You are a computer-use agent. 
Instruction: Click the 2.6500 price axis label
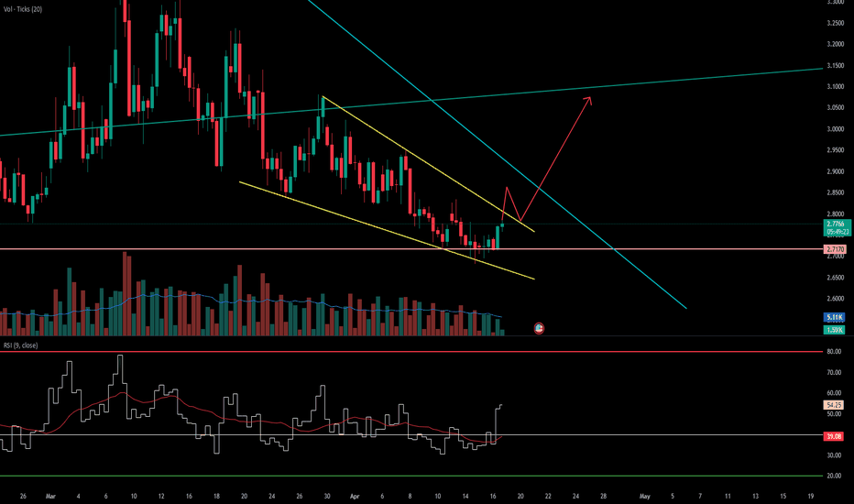pyautogui.click(x=836, y=278)
